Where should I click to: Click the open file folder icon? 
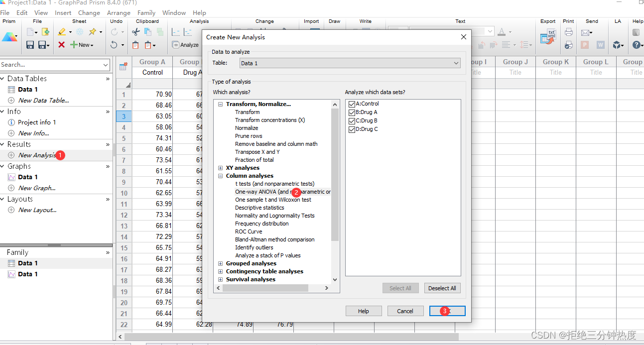pos(45,32)
